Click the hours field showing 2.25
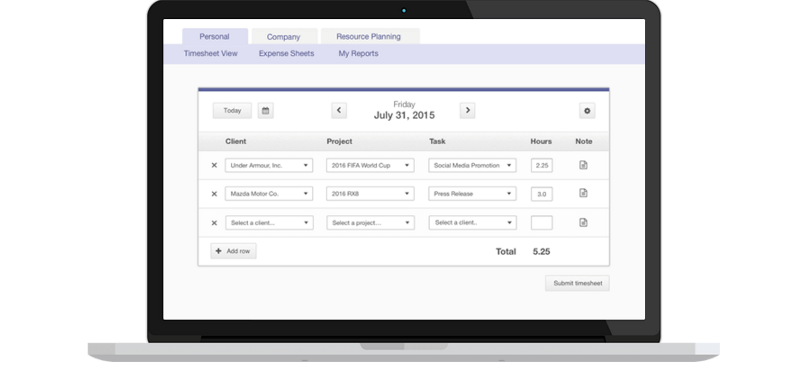This screenshot has height=371, width=806. pyautogui.click(x=542, y=165)
